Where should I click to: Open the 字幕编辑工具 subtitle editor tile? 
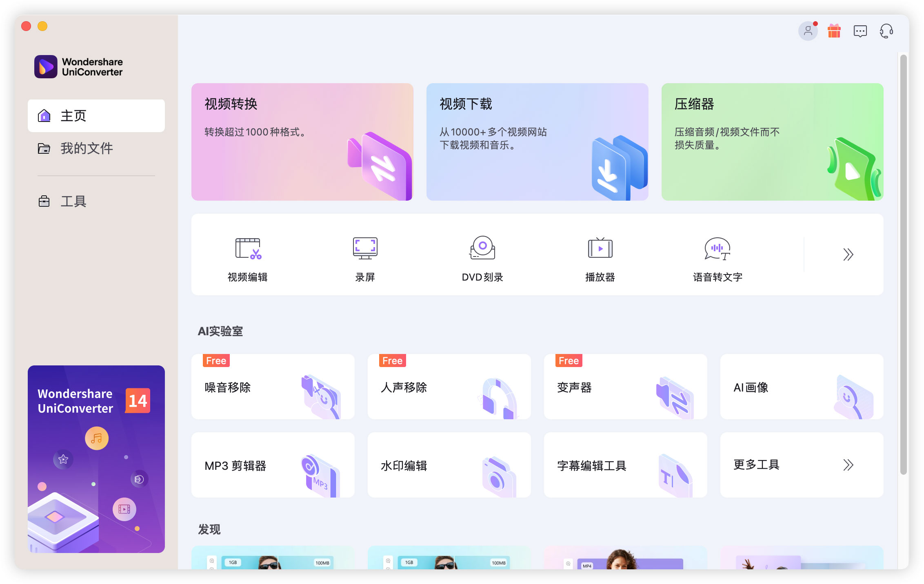[x=626, y=465]
